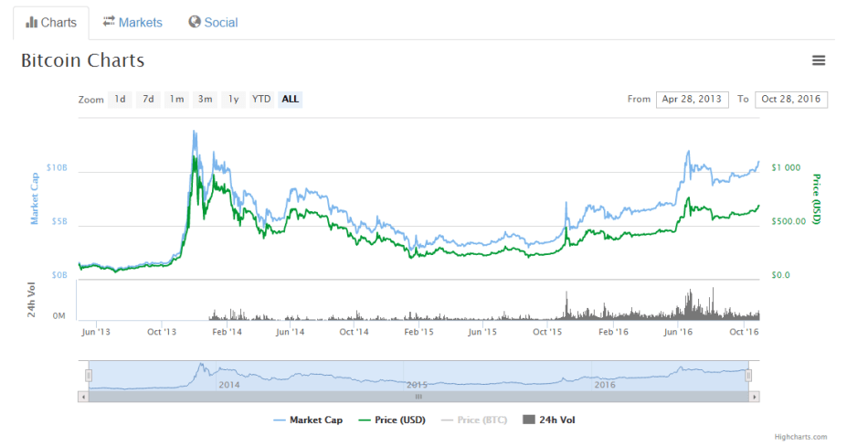Image resolution: width=868 pixels, height=447 pixels.
Task: Open the chart hamburger context menu
Action: pyautogui.click(x=818, y=60)
